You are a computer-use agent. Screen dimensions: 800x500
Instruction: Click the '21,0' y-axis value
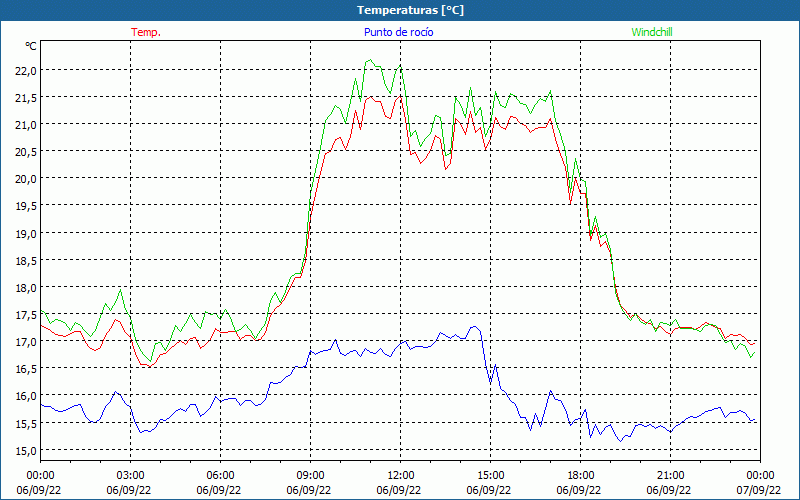point(26,124)
